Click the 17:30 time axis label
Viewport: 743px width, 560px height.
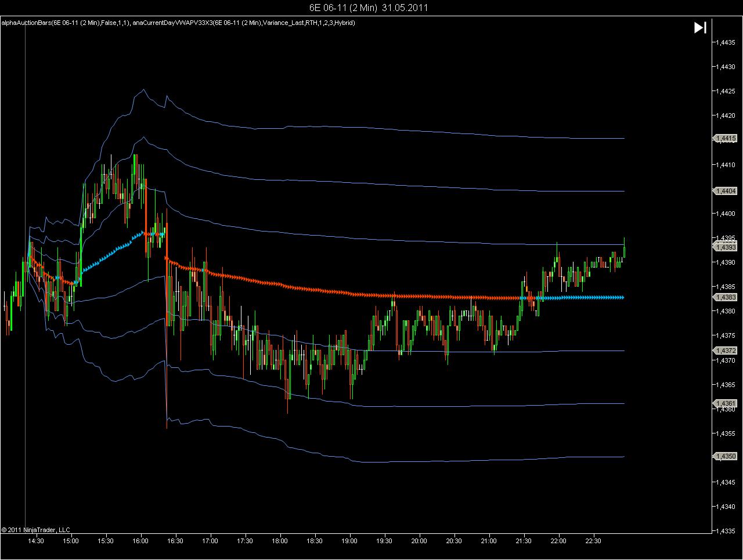click(245, 541)
